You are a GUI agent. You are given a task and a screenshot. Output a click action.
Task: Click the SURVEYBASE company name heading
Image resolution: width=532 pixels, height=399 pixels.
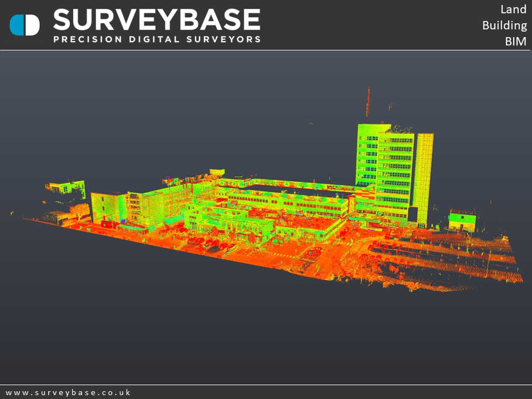[x=157, y=20]
